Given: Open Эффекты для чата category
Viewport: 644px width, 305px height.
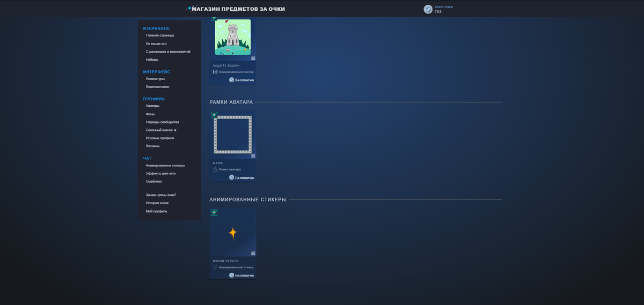Looking at the screenshot, I should point(160,173).
